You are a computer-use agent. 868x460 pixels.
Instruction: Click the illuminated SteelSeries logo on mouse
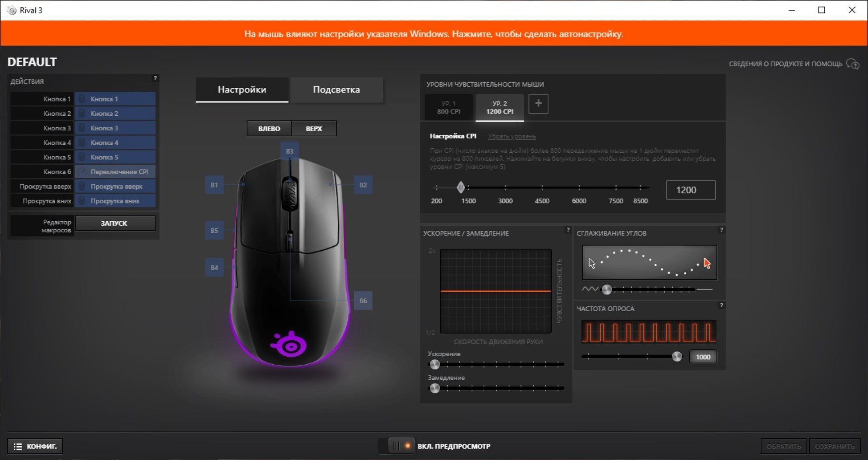coord(289,345)
